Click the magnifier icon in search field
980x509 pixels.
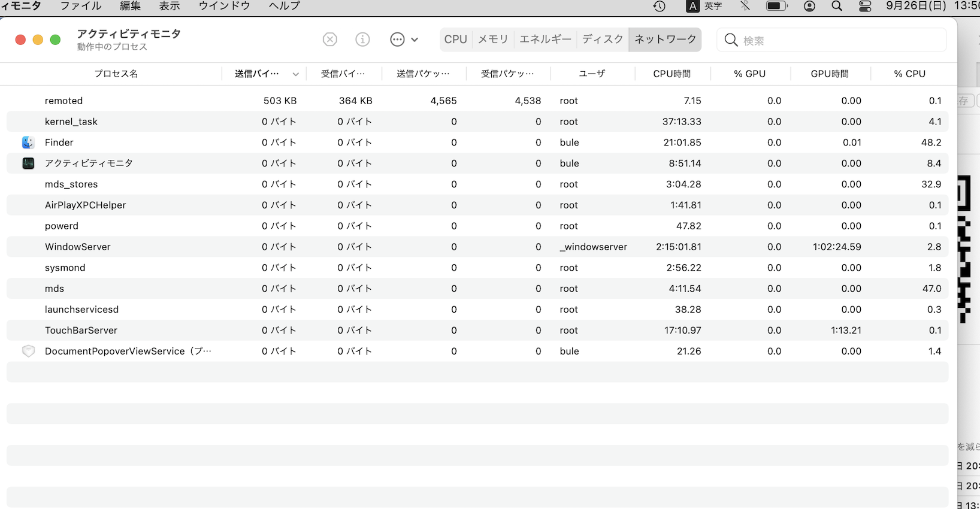[731, 40]
